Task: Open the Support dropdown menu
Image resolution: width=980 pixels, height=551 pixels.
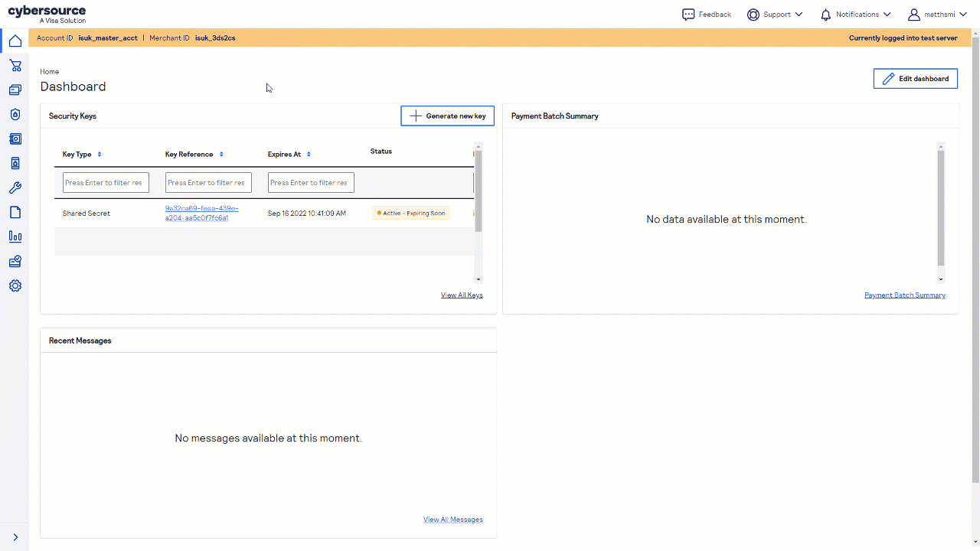Action: (775, 15)
